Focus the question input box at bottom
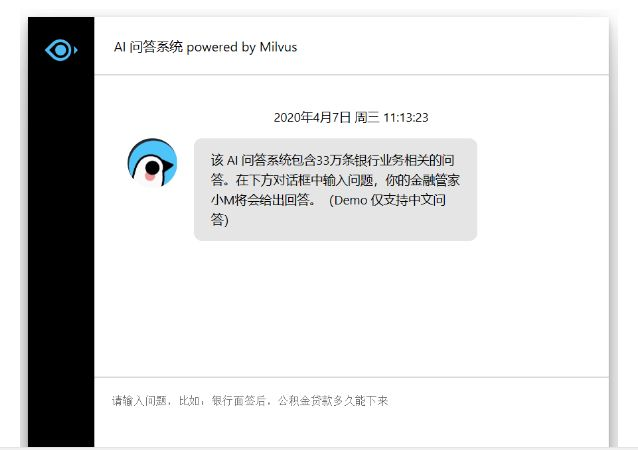Image resolution: width=638 pixels, height=450 pixels. tap(352, 411)
